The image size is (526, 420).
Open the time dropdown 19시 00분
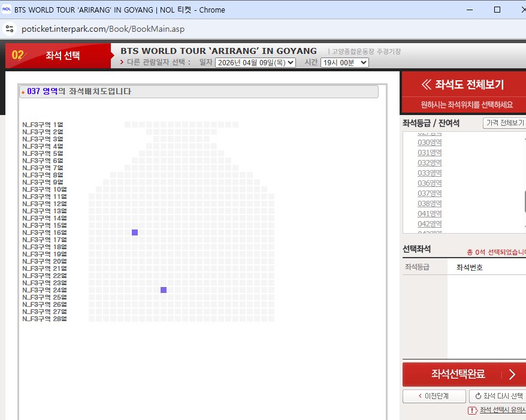(344, 63)
